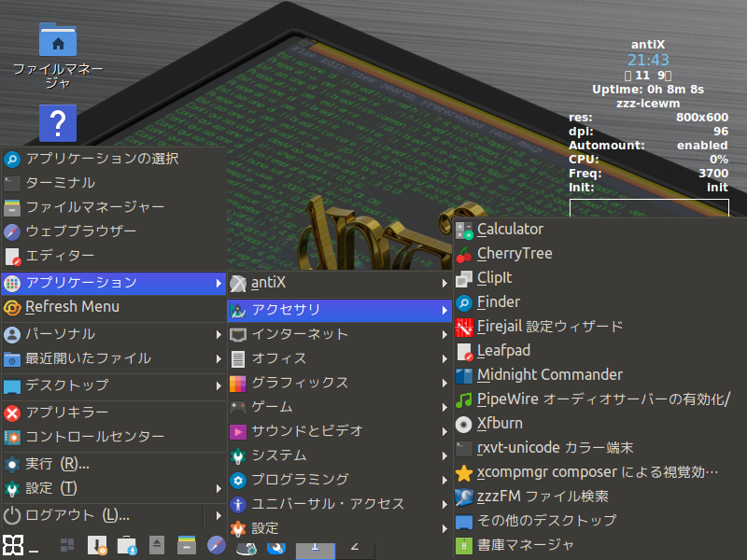
Task: Expand the パーソナル submenu
Action: [x=113, y=335]
